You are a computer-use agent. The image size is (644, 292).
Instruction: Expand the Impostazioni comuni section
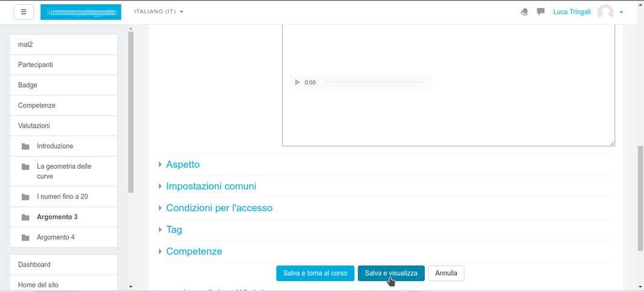tap(211, 186)
